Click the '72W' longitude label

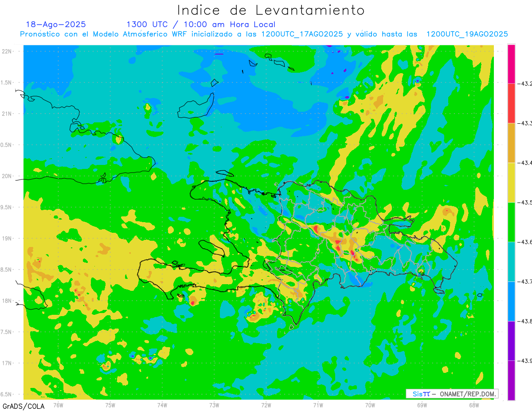pyautogui.click(x=266, y=405)
